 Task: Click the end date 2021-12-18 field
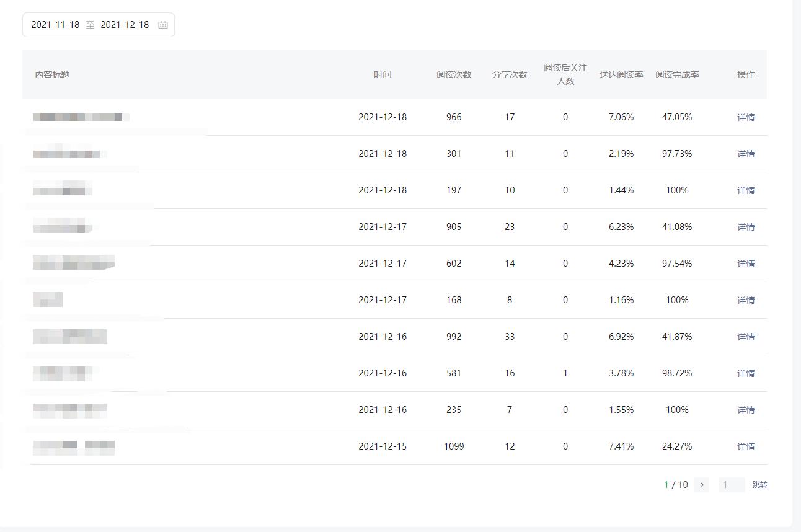pos(125,25)
